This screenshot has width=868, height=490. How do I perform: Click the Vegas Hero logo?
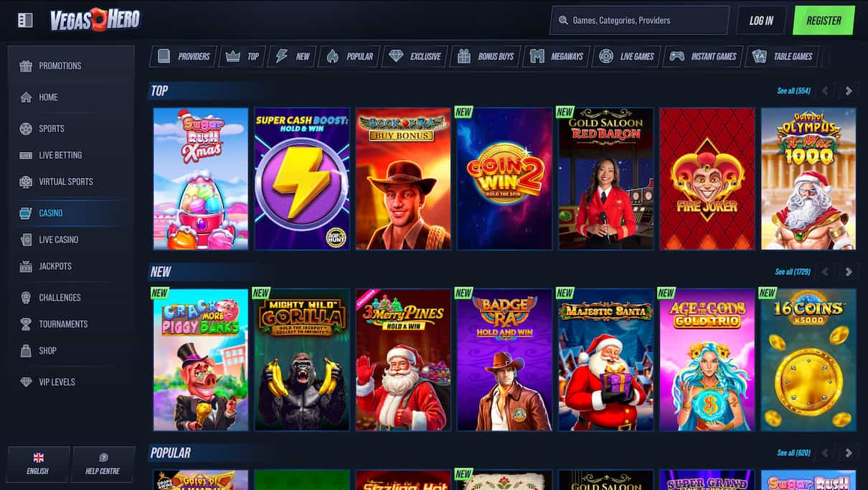point(95,20)
